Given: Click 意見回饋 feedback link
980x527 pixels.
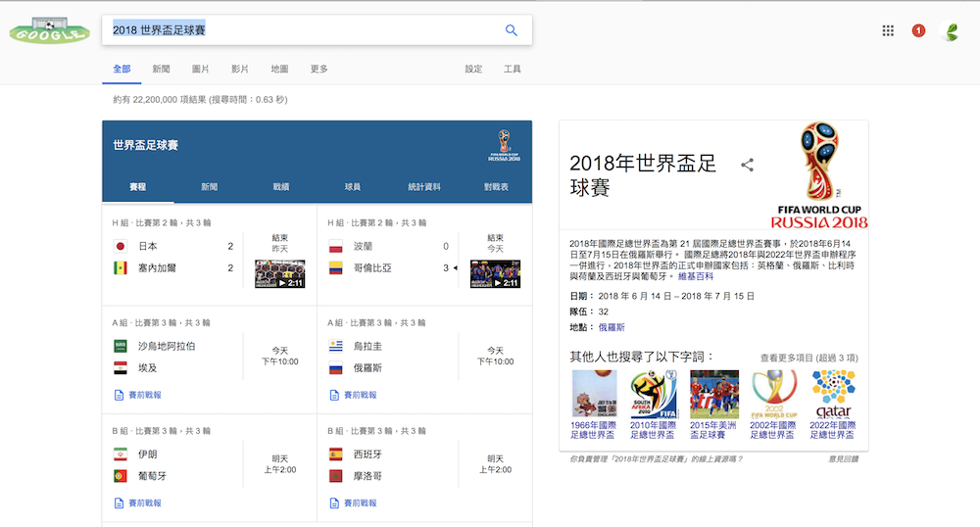Looking at the screenshot, I should coord(843,459).
